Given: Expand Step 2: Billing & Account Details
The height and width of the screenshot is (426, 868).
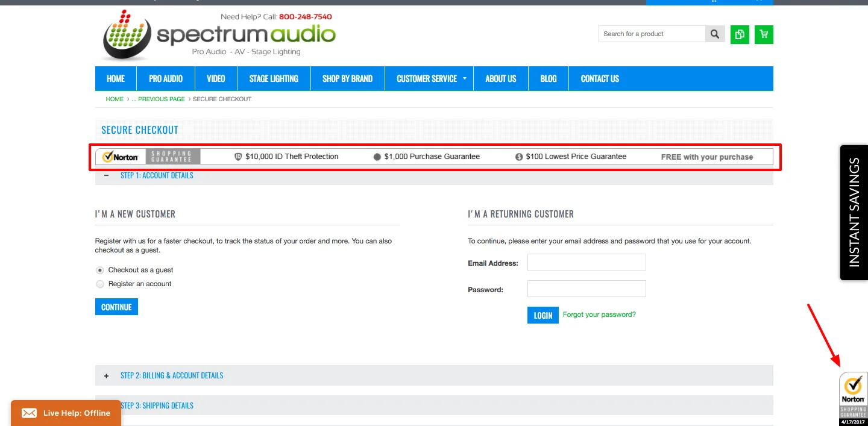Looking at the screenshot, I should point(106,375).
